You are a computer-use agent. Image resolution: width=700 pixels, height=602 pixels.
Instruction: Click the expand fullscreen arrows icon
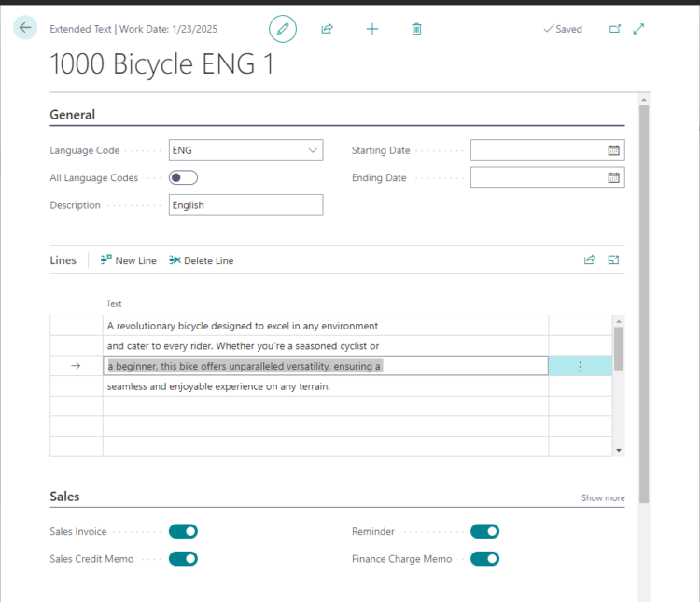639,29
